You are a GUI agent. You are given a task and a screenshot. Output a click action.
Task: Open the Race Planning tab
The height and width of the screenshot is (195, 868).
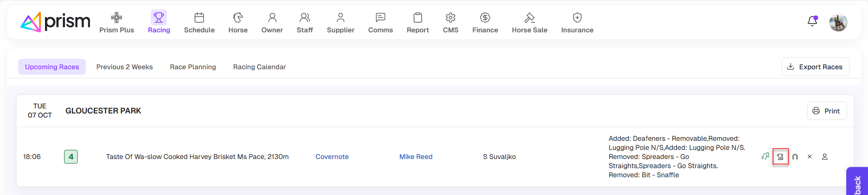[x=193, y=67]
